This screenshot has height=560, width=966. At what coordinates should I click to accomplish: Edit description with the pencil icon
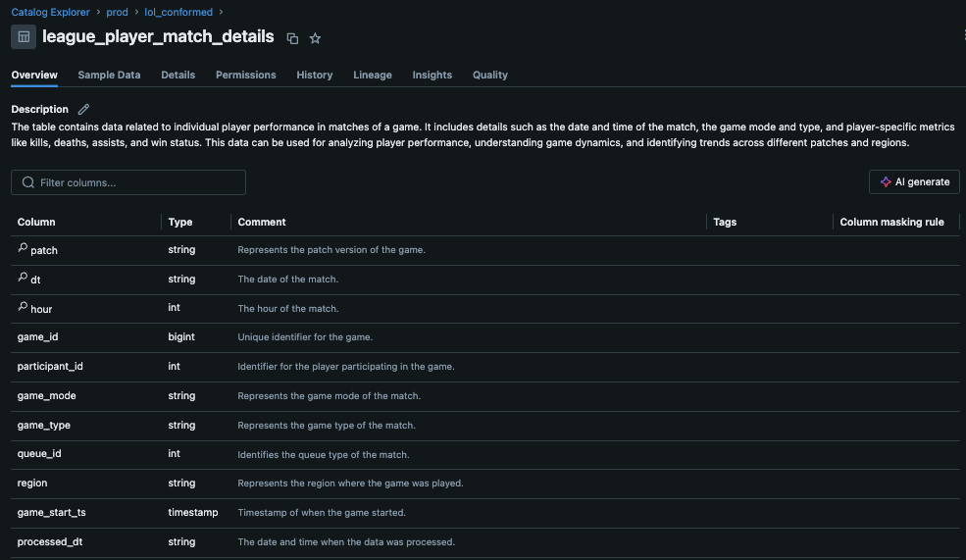click(x=83, y=109)
